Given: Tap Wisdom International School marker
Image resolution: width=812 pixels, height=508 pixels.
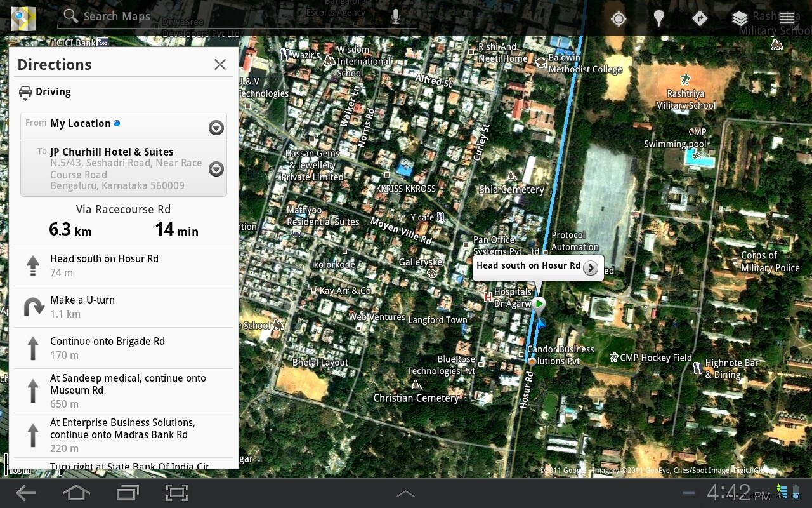Looking at the screenshot, I should point(329,61).
